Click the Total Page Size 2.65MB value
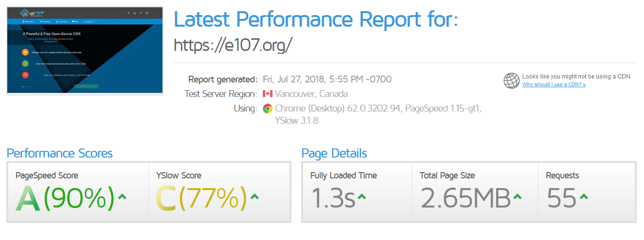Viewport: 644px width, 240px height. [466, 199]
